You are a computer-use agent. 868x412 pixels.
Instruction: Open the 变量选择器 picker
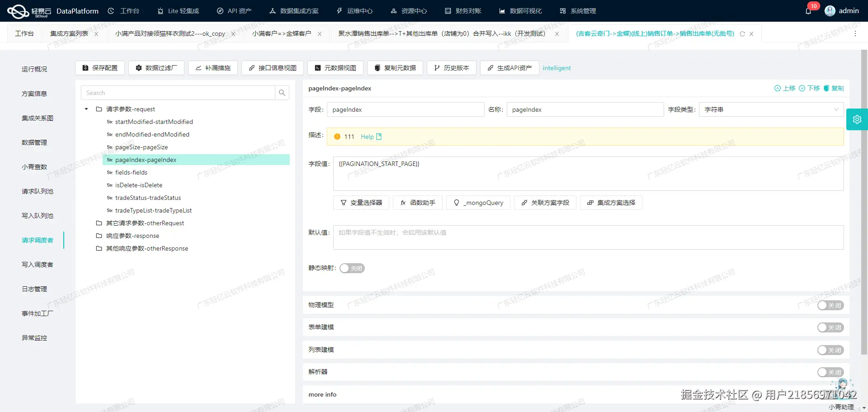tap(360, 203)
